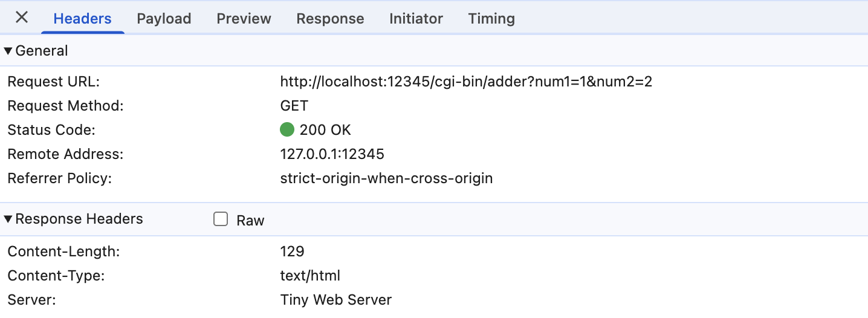Open the Payload tab
Screen dimensions: 868x318
coord(164,19)
